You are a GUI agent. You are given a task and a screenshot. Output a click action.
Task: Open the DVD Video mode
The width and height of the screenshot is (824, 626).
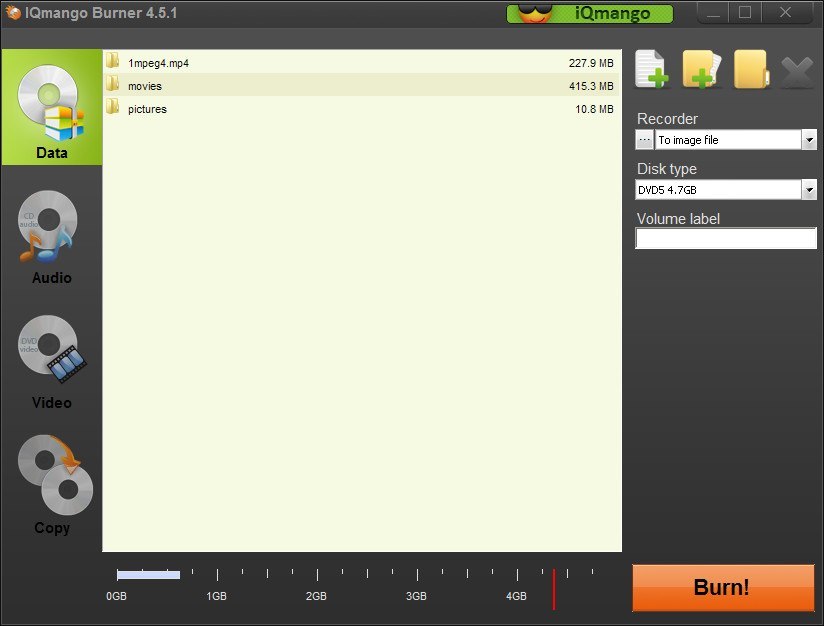click(x=52, y=363)
